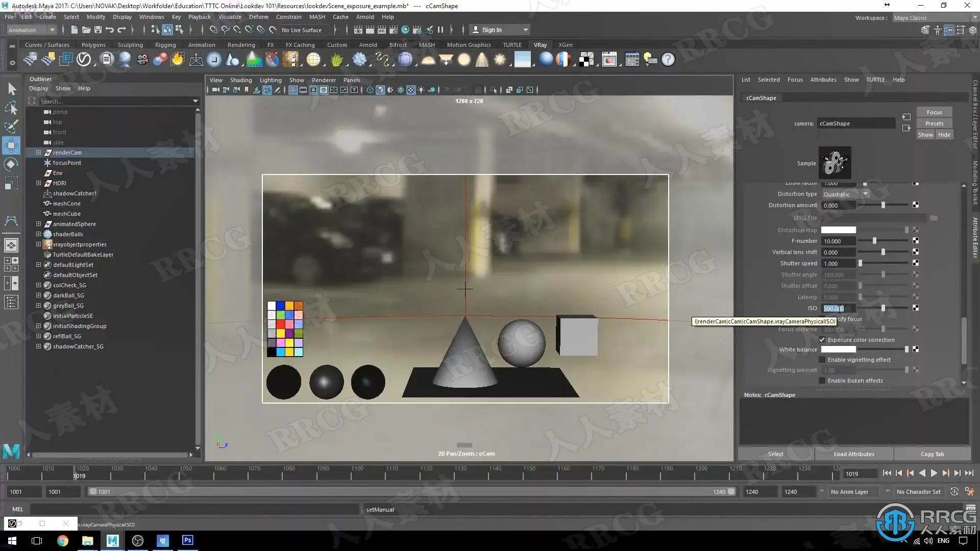The image size is (980, 551).
Task: Click the Load Attributes button
Action: pyautogui.click(x=854, y=454)
